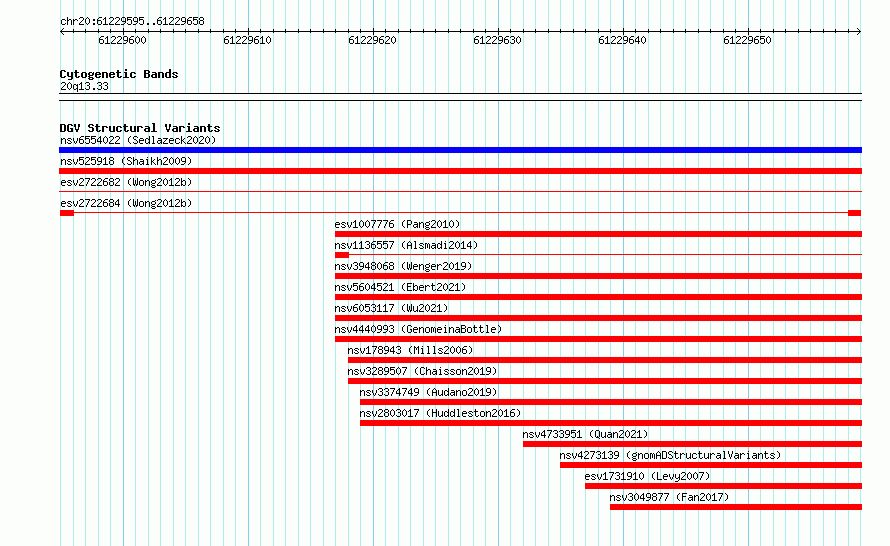The height and width of the screenshot is (546, 890).
Task: Open the esv1731910 (Levy2007) label
Action: click(x=647, y=476)
